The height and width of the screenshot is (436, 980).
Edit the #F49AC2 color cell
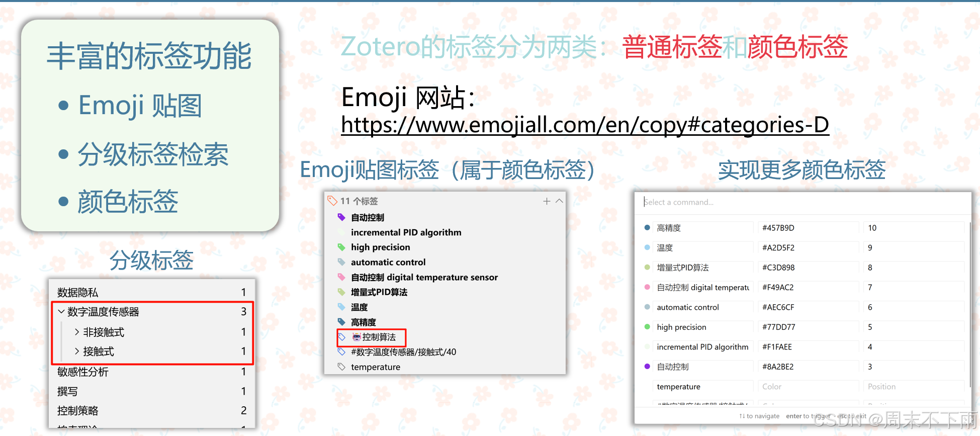(x=808, y=287)
